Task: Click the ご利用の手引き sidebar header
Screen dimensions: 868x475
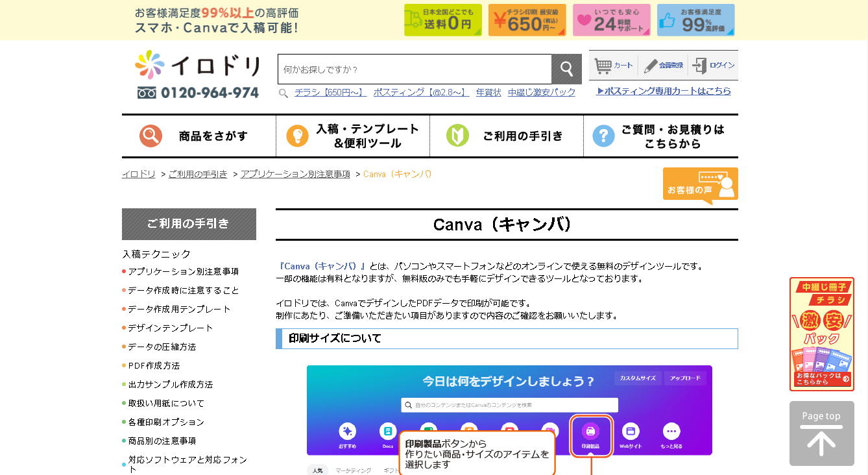Action: pyautogui.click(x=189, y=224)
